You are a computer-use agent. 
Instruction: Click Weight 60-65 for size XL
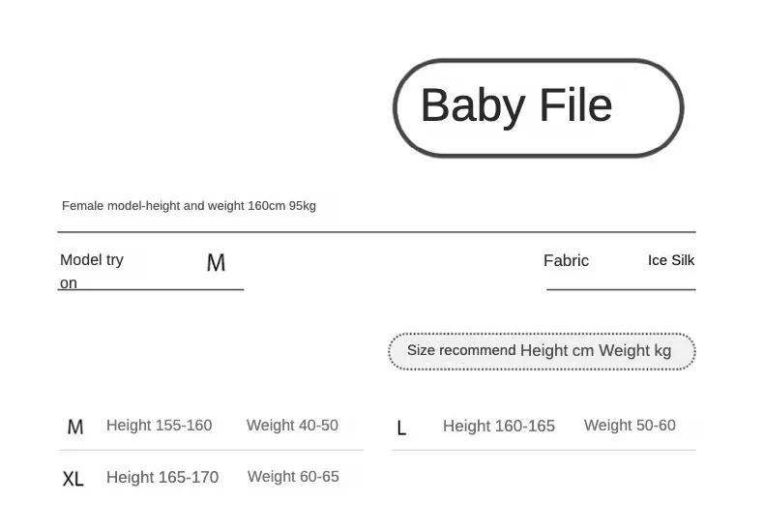pyautogui.click(x=293, y=476)
